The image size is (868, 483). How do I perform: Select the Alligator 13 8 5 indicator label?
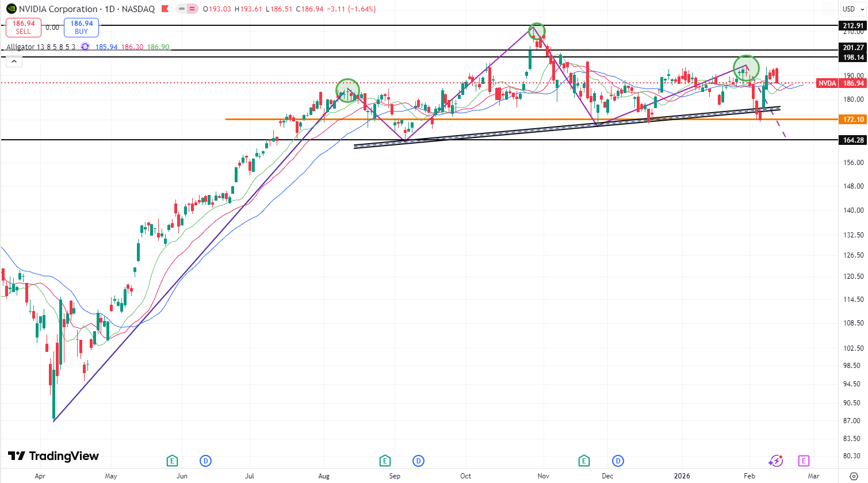[40, 47]
